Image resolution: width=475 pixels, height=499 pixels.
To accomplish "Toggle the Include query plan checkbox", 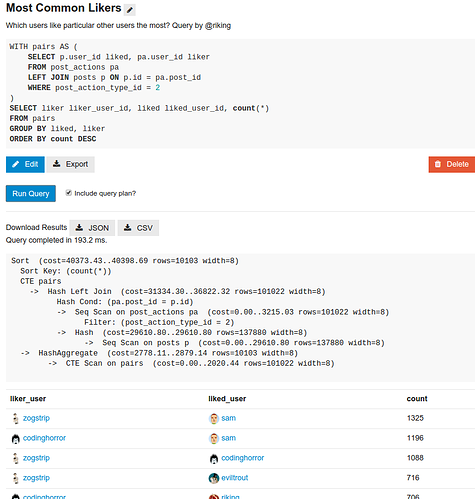I will tap(69, 193).
